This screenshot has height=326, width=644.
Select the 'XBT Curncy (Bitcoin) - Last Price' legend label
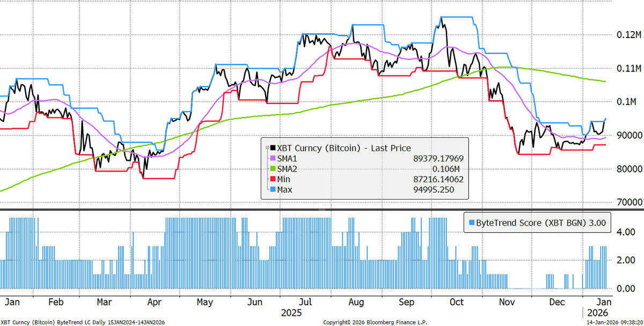pos(344,149)
